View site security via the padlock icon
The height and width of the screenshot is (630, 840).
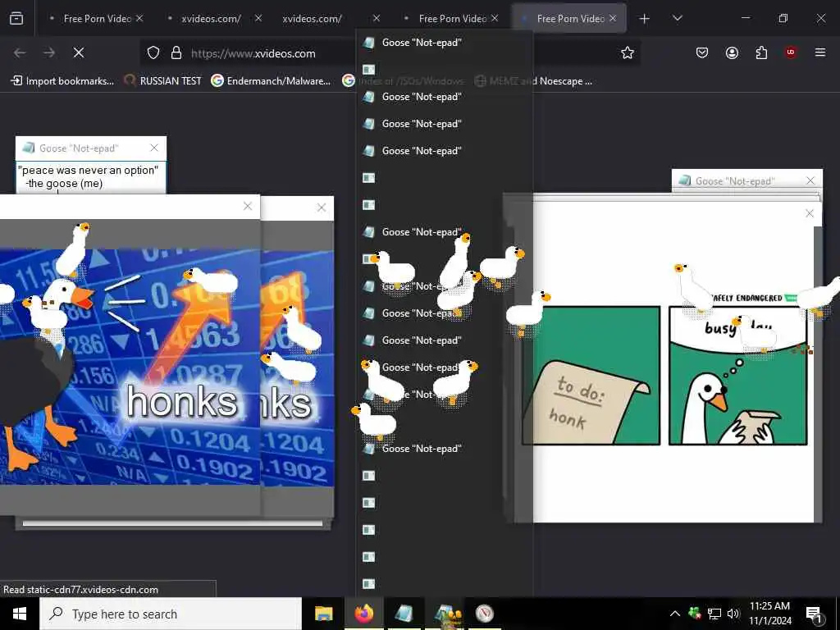pos(176,53)
